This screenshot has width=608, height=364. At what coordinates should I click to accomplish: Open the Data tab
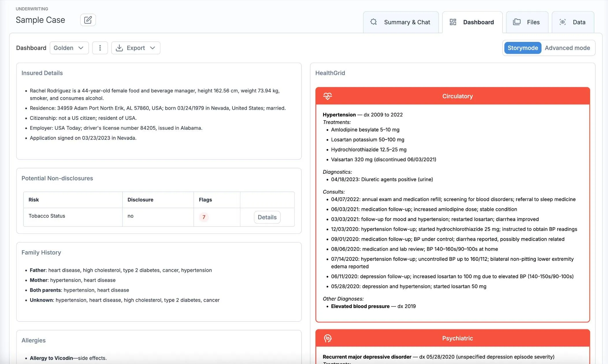tap(573, 22)
